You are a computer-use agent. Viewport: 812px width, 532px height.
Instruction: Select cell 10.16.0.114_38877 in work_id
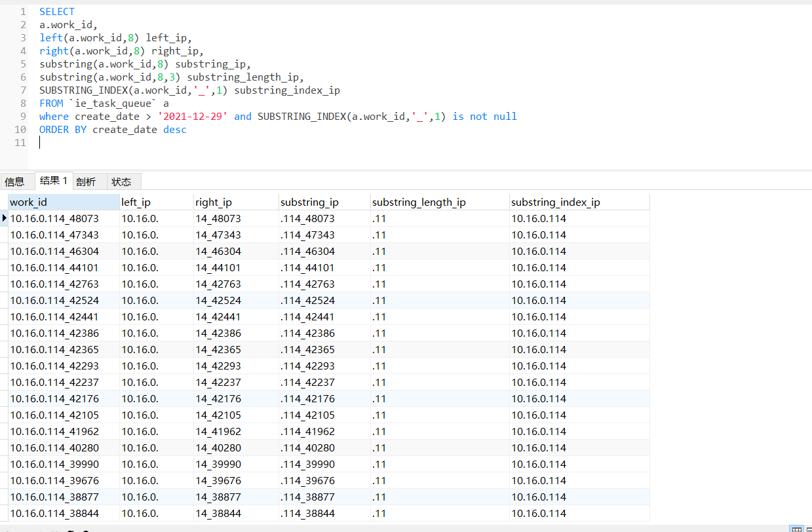tap(64, 497)
